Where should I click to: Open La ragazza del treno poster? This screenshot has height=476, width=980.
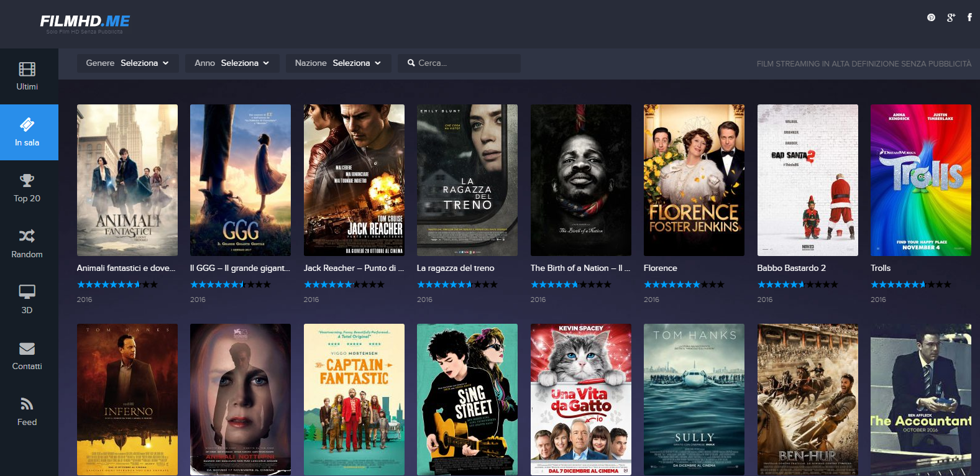[467, 180]
